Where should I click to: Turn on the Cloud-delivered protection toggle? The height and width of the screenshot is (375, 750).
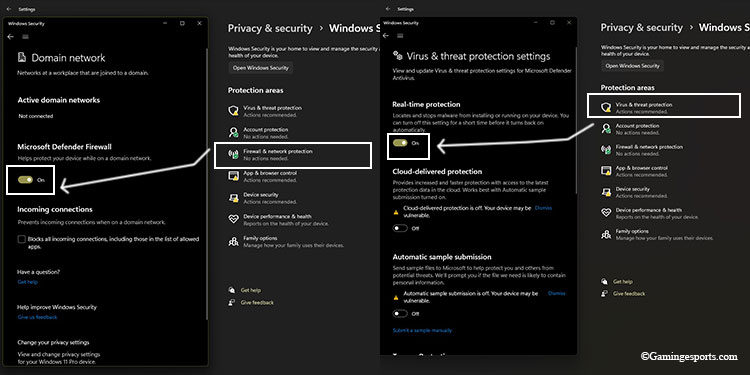point(400,228)
